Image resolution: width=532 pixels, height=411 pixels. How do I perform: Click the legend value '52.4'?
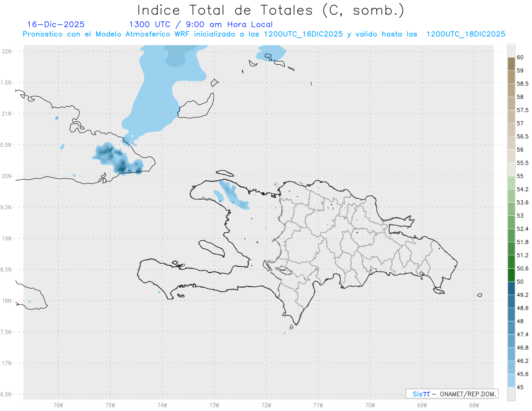pos(523,229)
